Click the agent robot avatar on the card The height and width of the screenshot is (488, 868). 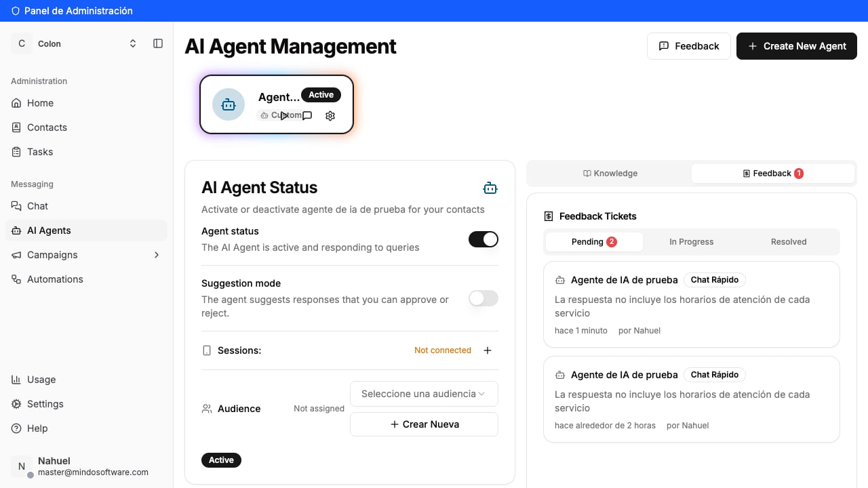point(229,104)
